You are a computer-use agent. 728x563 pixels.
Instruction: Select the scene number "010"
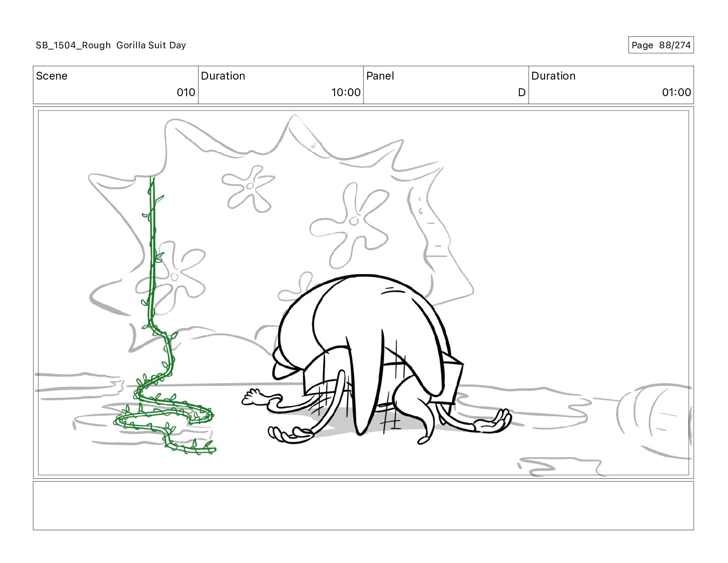pyautogui.click(x=186, y=92)
